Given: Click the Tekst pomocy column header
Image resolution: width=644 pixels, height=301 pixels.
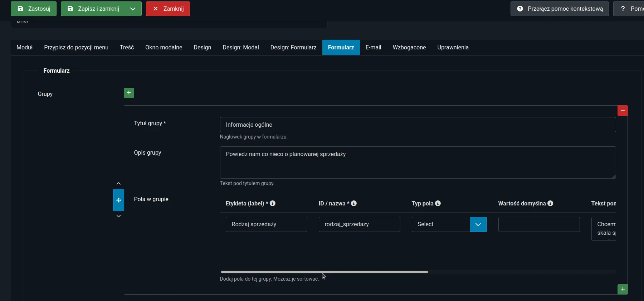Looking at the screenshot, I should [x=604, y=203].
